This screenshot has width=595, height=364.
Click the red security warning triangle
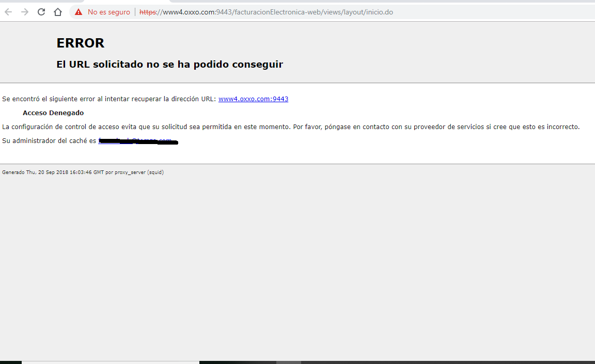(x=79, y=12)
